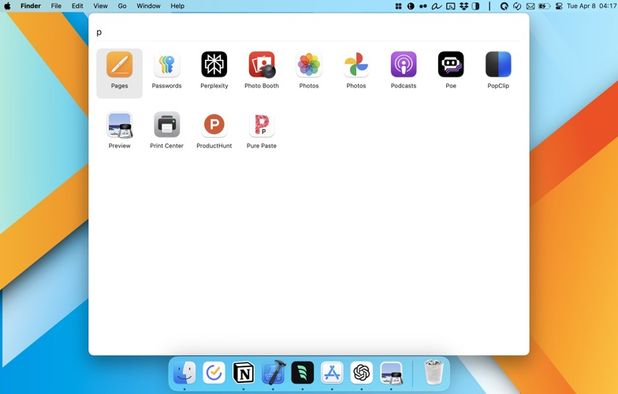618x394 pixels.
Task: Launch the ProductHunt app
Action: pos(214,125)
